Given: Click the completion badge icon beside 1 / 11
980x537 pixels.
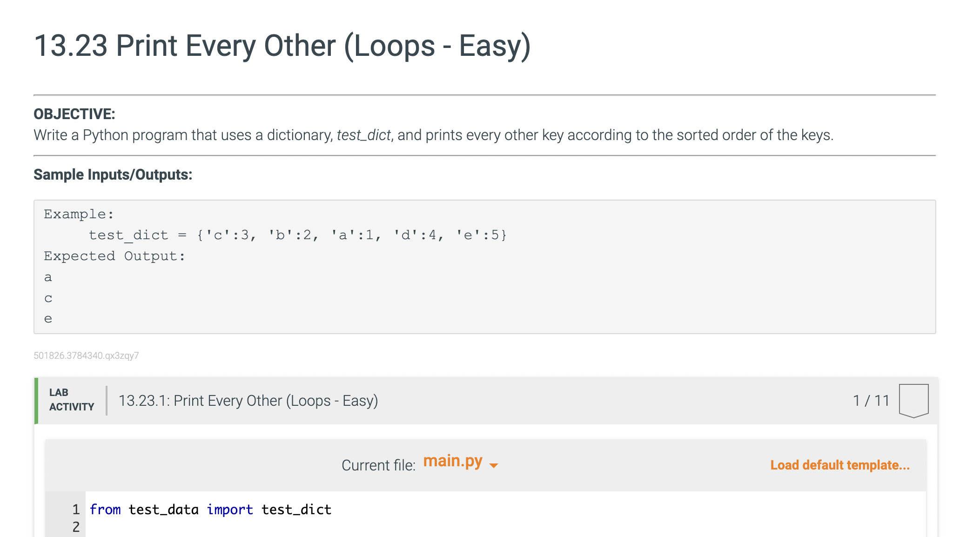Looking at the screenshot, I should (913, 400).
